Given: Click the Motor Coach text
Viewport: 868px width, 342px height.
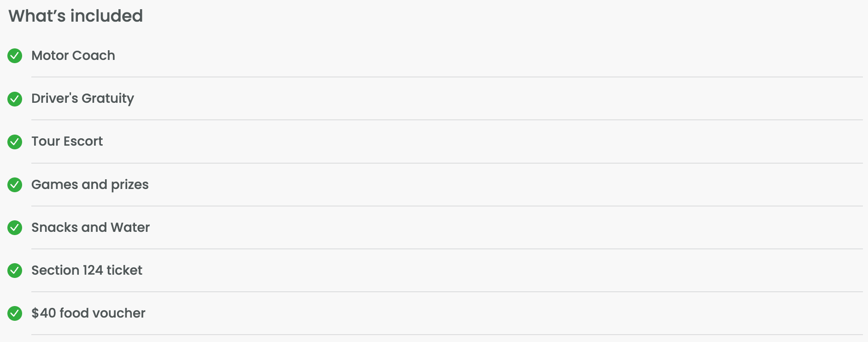Looking at the screenshot, I should 73,55.
